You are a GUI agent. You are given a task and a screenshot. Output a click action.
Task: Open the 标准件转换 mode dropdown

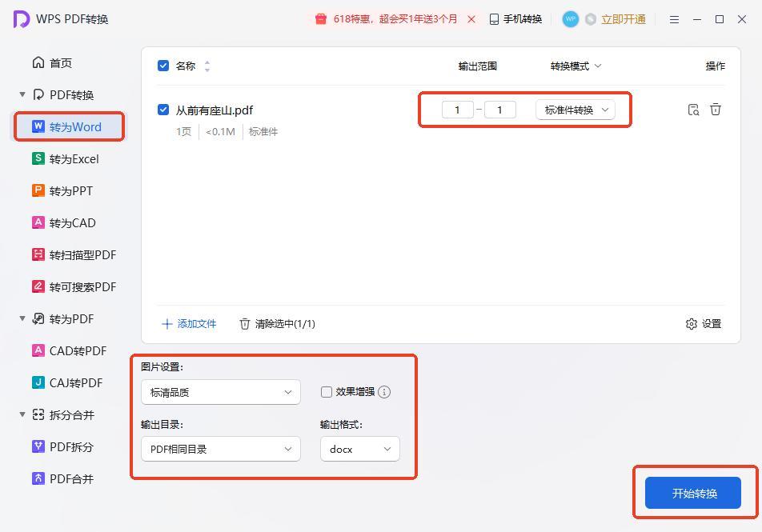pyautogui.click(x=575, y=110)
